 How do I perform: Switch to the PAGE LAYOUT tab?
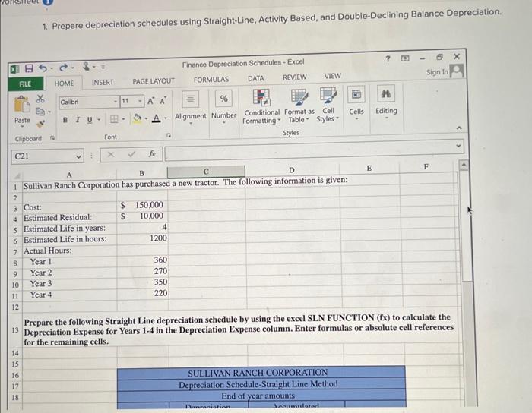154,81
